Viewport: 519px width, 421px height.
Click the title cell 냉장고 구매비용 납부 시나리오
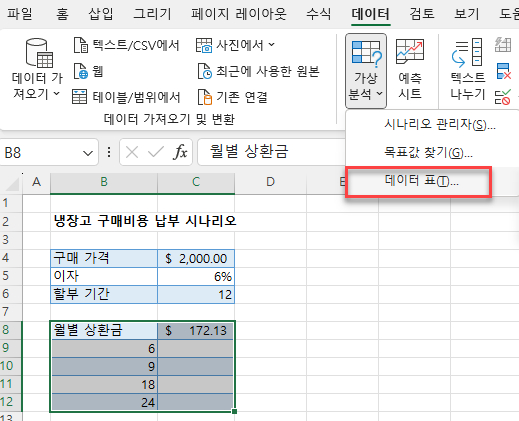pyautogui.click(x=145, y=221)
